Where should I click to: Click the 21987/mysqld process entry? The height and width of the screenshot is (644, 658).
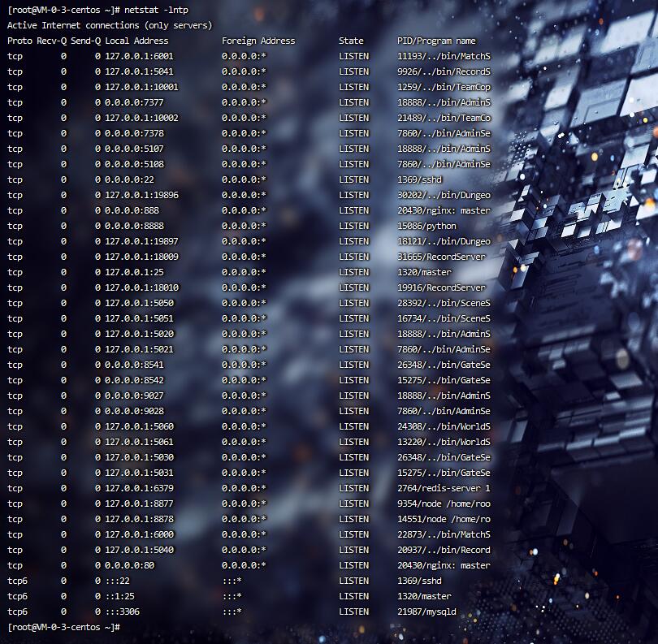pyautogui.click(x=426, y=612)
